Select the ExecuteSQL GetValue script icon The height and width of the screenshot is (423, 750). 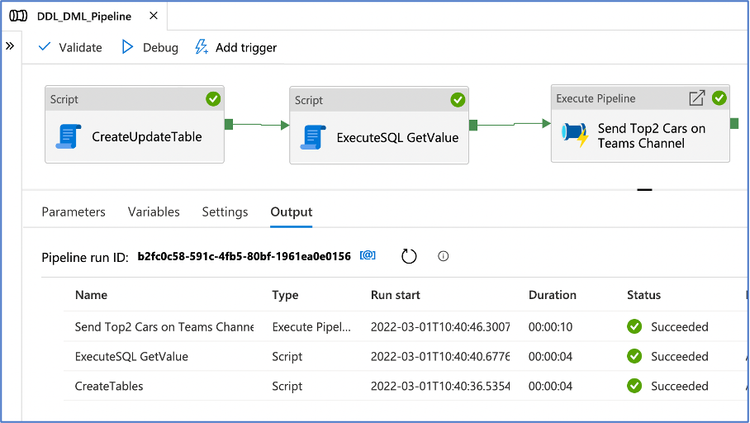[x=314, y=137]
